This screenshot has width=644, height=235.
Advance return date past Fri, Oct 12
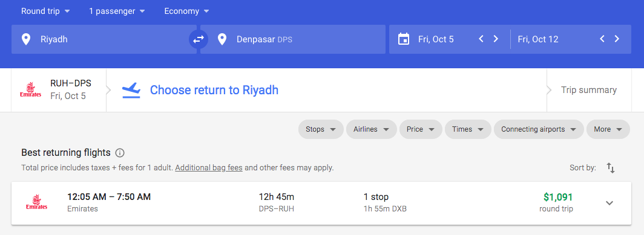point(617,39)
